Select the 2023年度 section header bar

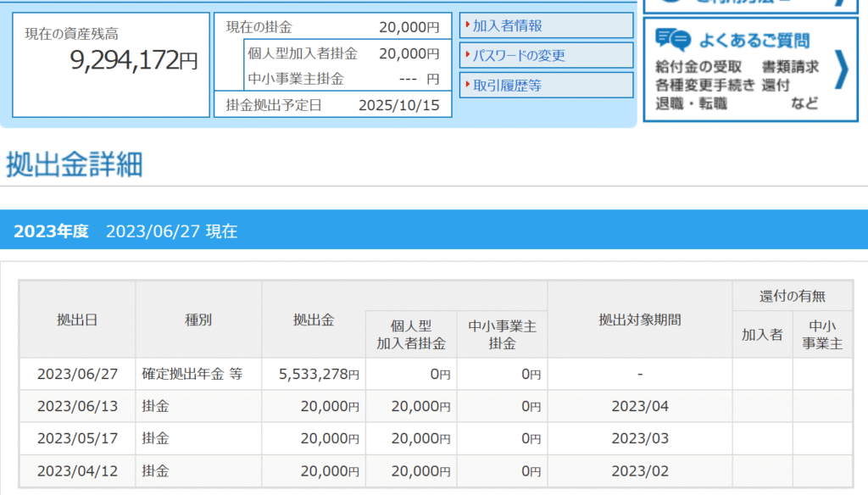(x=434, y=231)
